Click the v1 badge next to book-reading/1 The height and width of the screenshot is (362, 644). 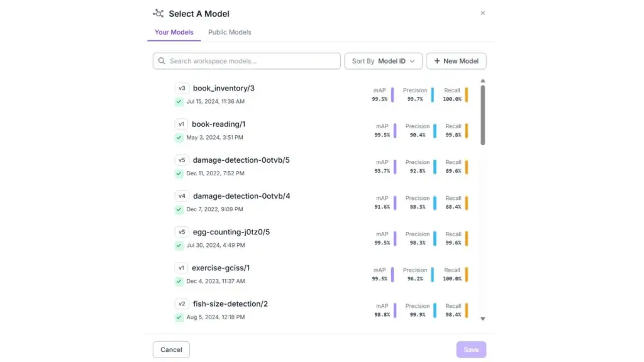[x=181, y=124]
